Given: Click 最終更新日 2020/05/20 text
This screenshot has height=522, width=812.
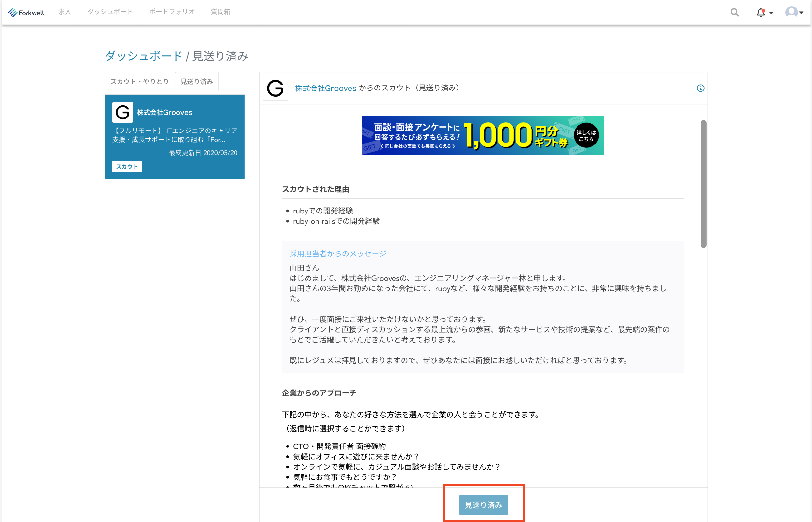Looking at the screenshot, I should 203,153.
